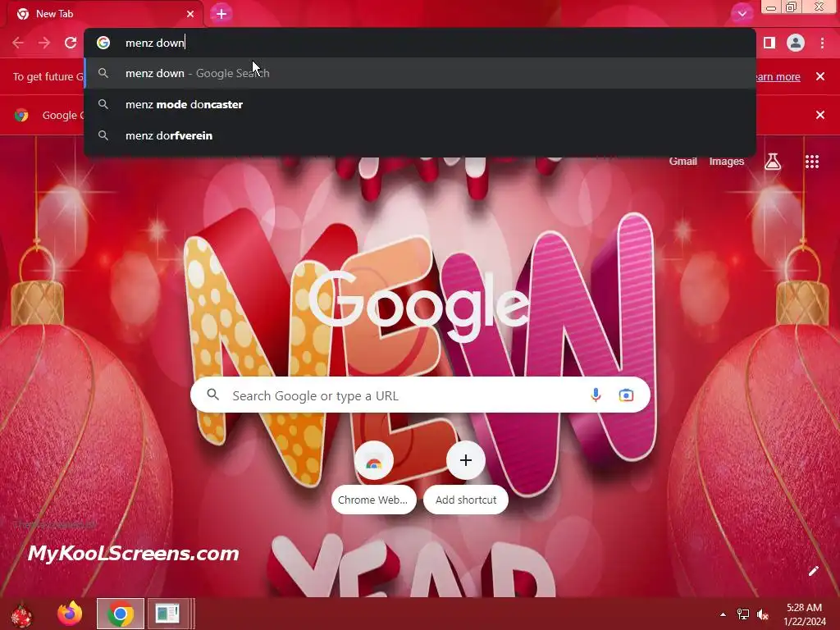The height and width of the screenshot is (630, 840).
Task: Open the Chrome Web Store shortcut
Action: point(374,461)
